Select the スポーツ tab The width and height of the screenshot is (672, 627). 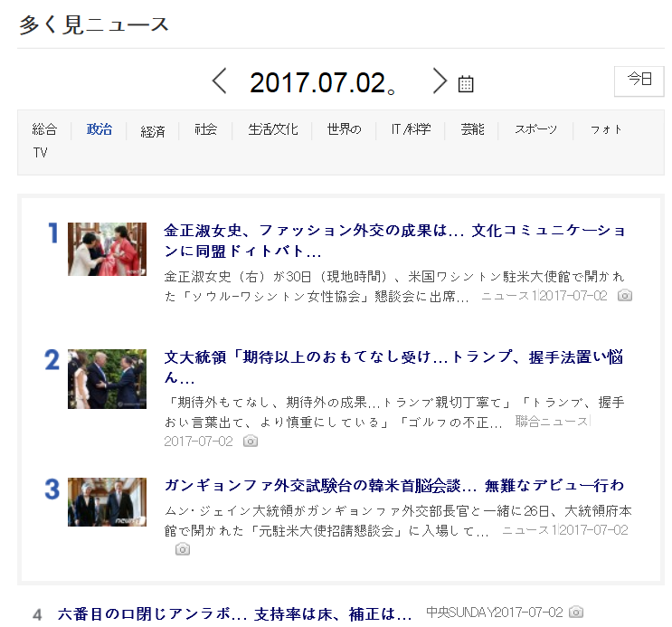pos(535,129)
